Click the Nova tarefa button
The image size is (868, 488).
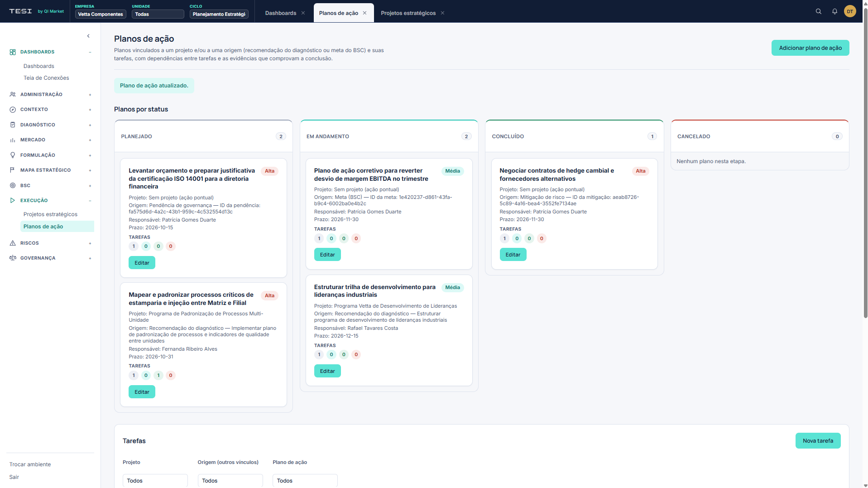(818, 441)
